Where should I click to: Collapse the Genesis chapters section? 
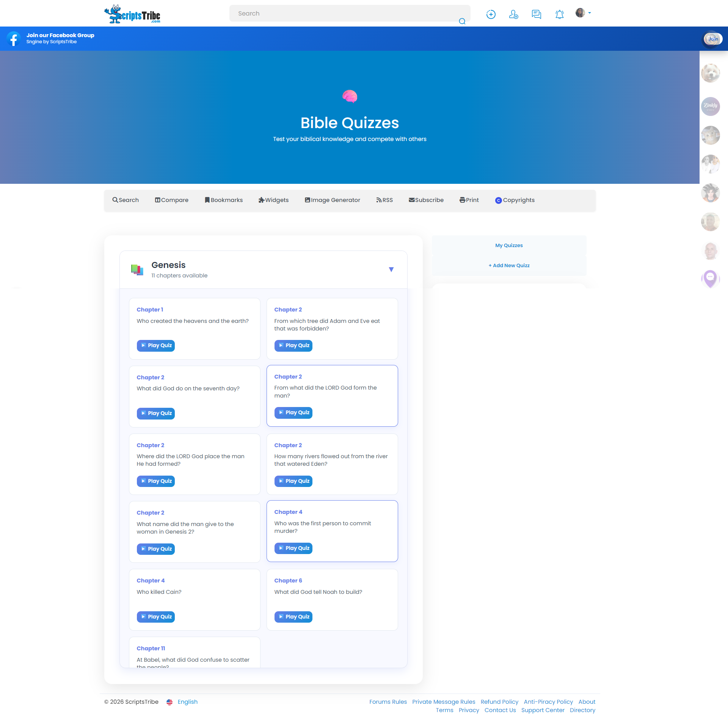pyautogui.click(x=391, y=269)
